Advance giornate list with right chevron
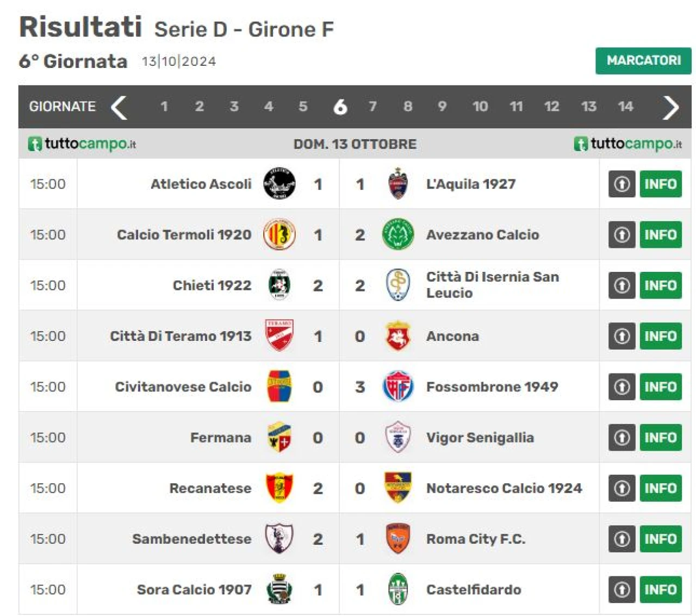696x616 pixels. pyautogui.click(x=671, y=107)
